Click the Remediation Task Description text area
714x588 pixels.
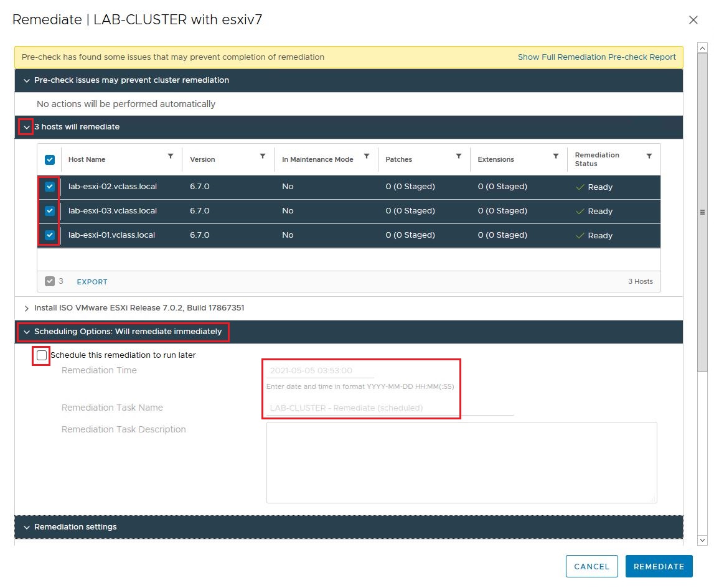click(x=461, y=462)
